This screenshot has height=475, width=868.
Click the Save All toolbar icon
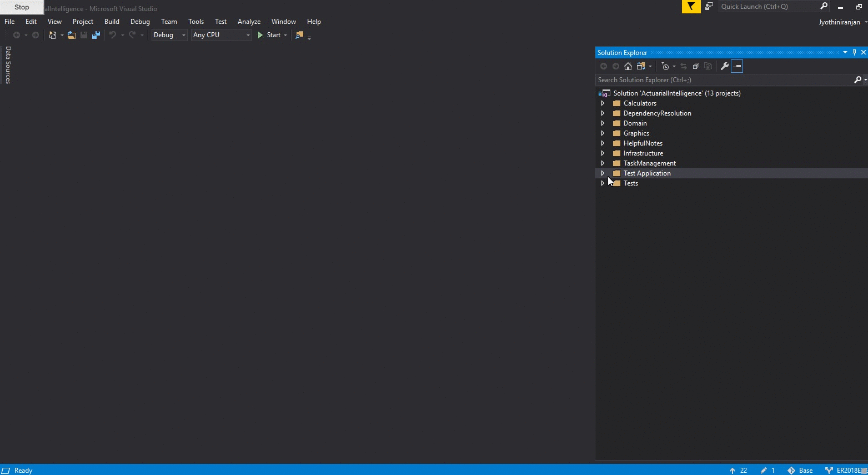pyautogui.click(x=96, y=35)
